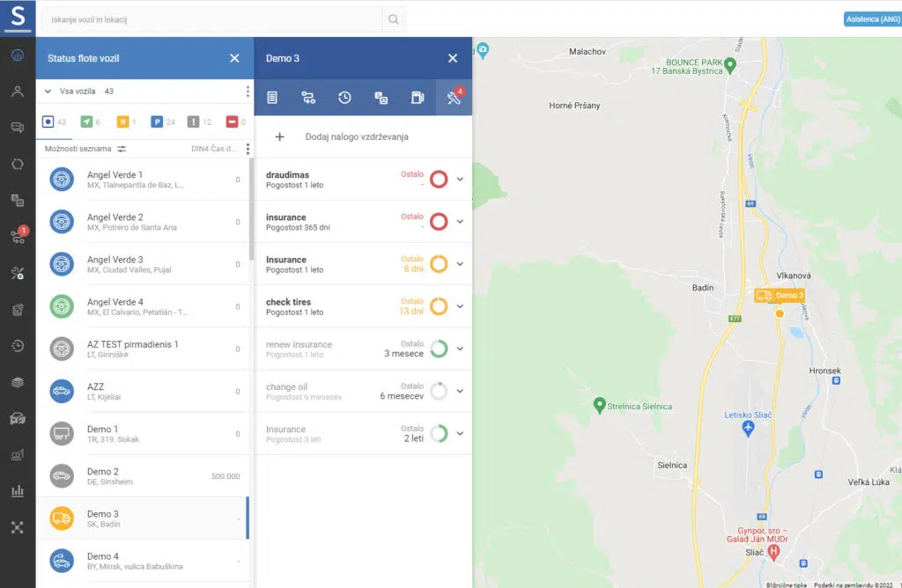Viewport: 902px width, 588px height.
Task: Open the drivers person icon in sidebar
Action: click(18, 92)
